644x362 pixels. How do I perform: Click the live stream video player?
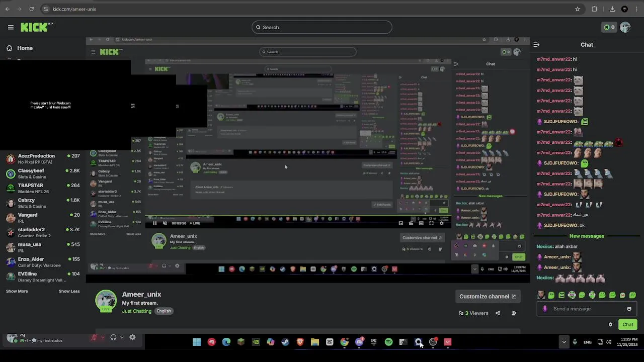(307, 159)
